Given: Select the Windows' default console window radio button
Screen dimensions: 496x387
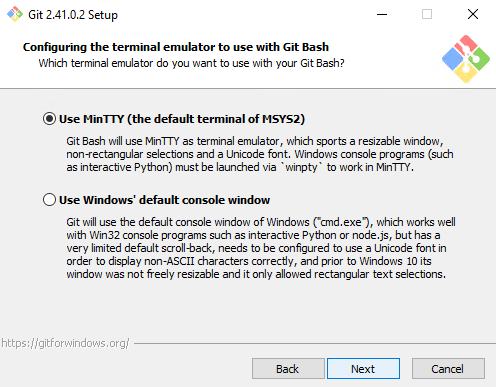Looking at the screenshot, I should (49, 200).
